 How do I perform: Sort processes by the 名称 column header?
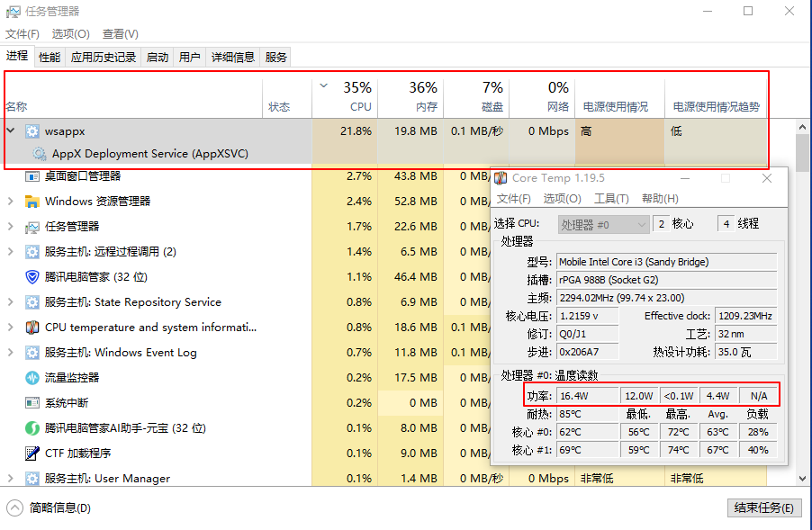133,97
